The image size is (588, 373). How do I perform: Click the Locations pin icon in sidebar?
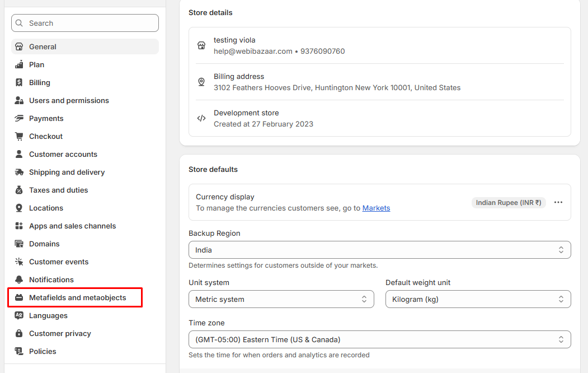[x=19, y=208]
